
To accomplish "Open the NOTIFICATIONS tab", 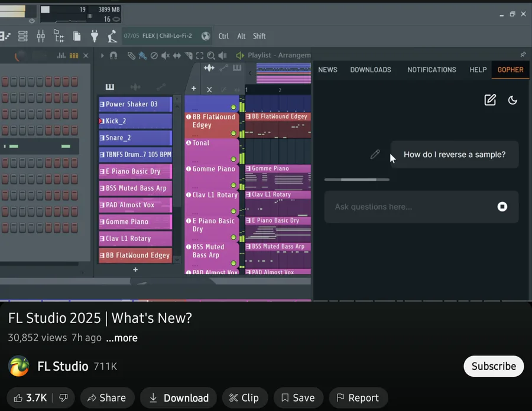I will pyautogui.click(x=432, y=70).
